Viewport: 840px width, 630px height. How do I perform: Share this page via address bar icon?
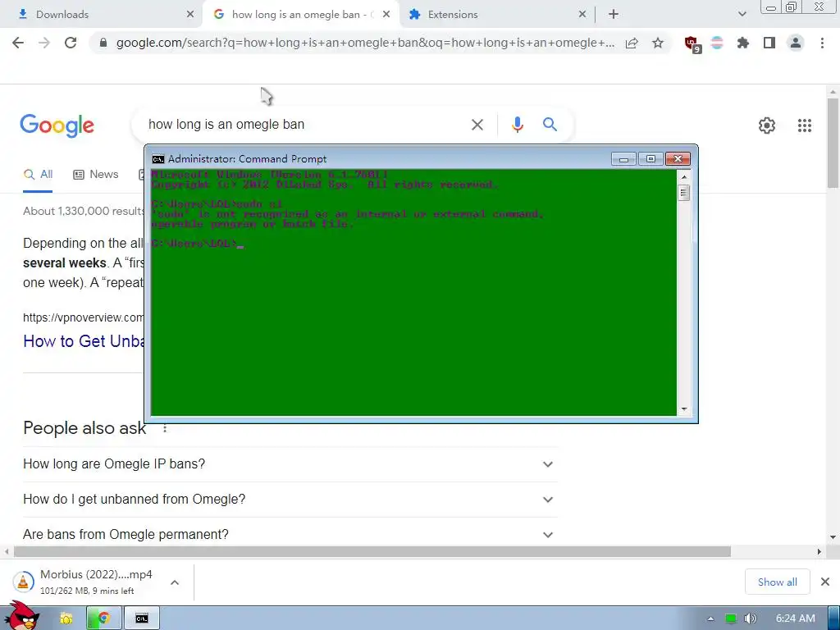click(632, 43)
